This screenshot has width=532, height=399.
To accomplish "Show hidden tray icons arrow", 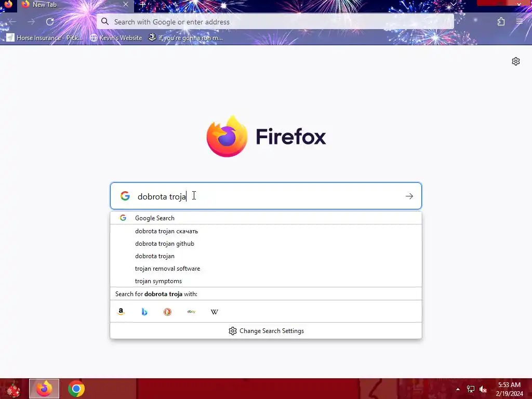I will coord(458,389).
